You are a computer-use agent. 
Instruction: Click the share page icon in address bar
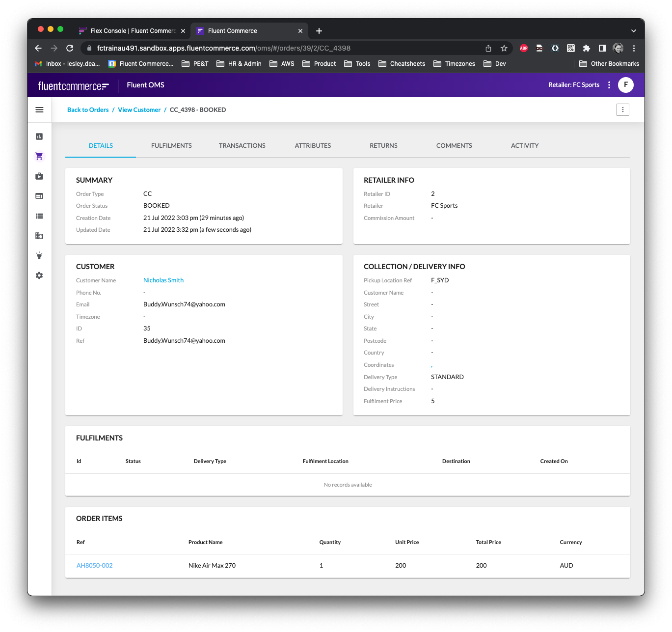(488, 48)
